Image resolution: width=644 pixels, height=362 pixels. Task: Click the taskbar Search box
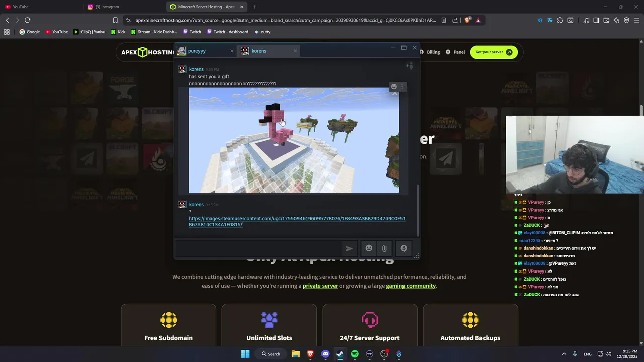[x=271, y=354]
